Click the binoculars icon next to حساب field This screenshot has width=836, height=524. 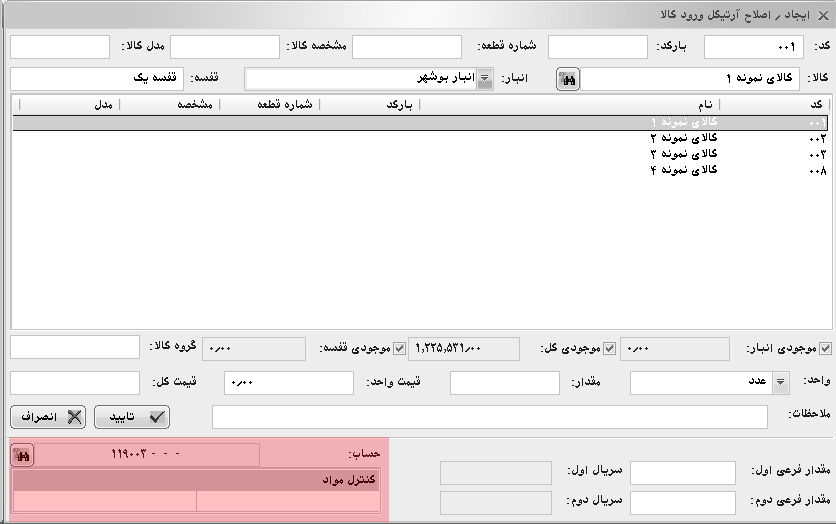pos(22,455)
